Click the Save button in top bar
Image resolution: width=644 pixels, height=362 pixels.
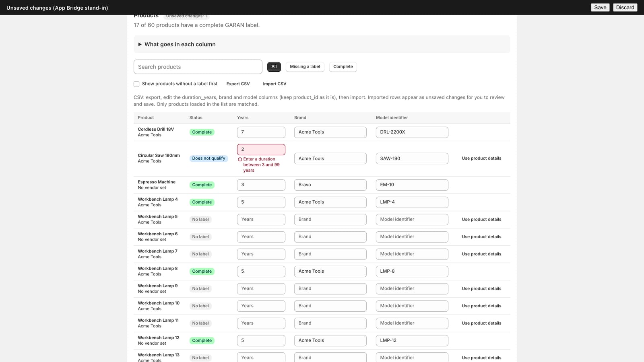point(600,7)
